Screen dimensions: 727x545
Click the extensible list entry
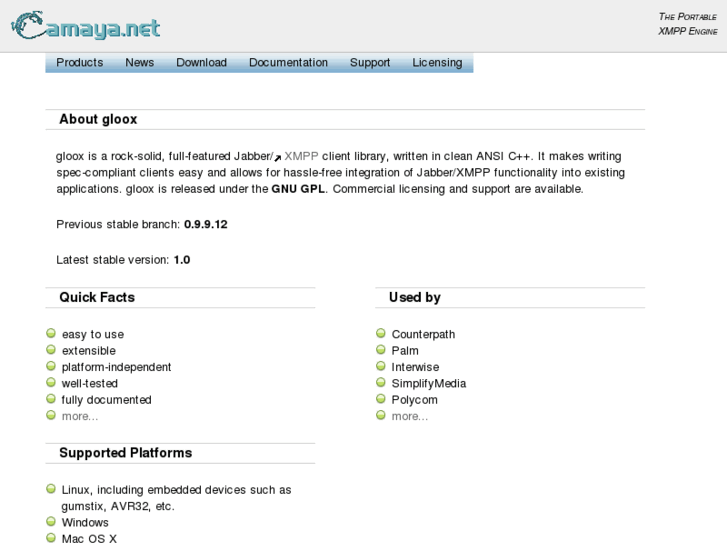[x=89, y=351]
